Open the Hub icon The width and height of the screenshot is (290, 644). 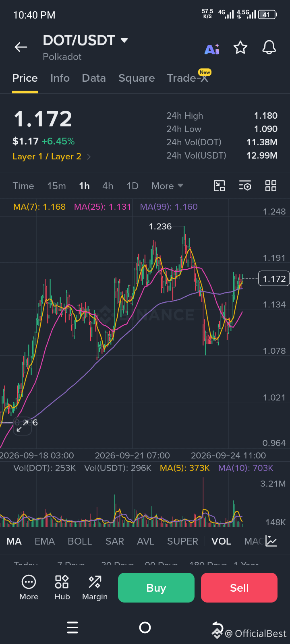tap(62, 588)
